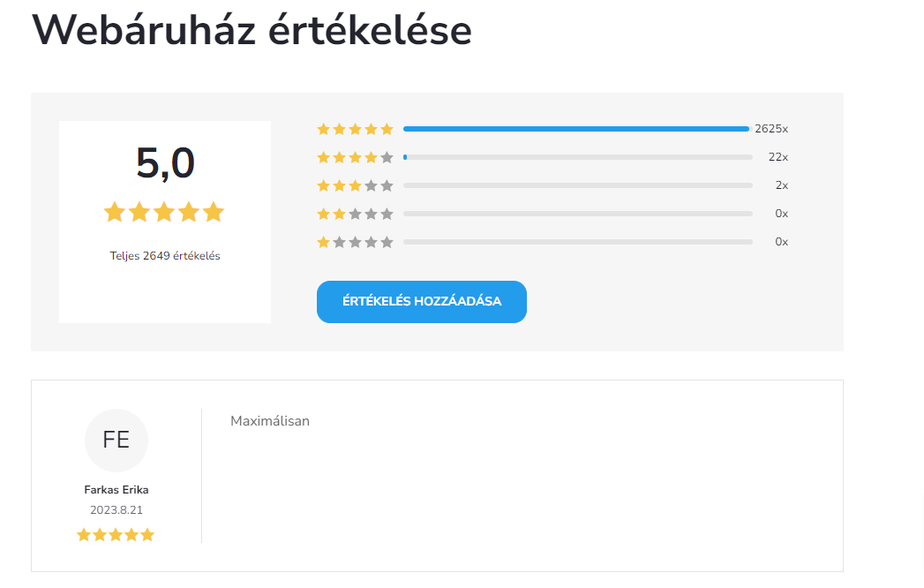The height and width of the screenshot is (588, 924).
Task: Click the 4-star progress bar
Action: pyautogui.click(x=578, y=157)
